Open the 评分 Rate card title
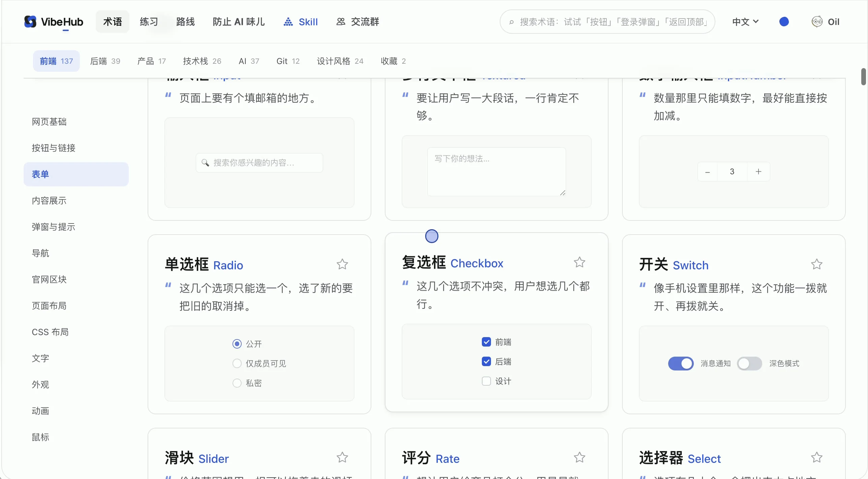This screenshot has height=479, width=868. (431, 458)
